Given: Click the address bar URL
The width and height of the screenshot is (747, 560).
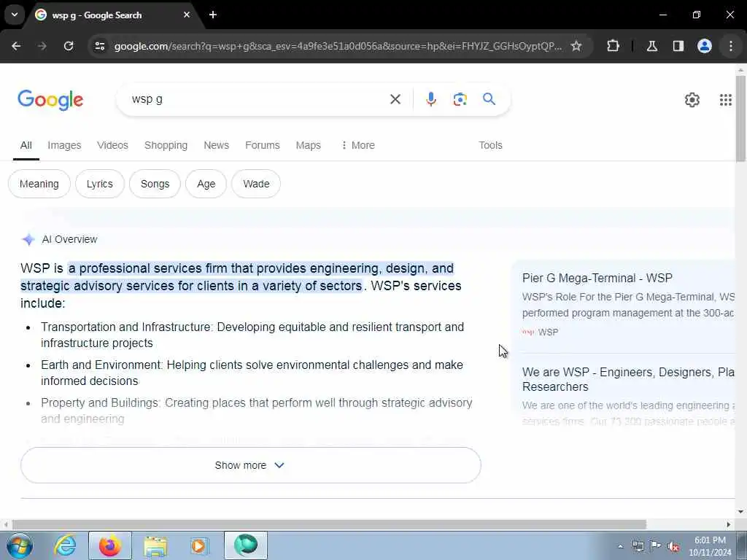Looking at the screenshot, I should click(x=338, y=46).
